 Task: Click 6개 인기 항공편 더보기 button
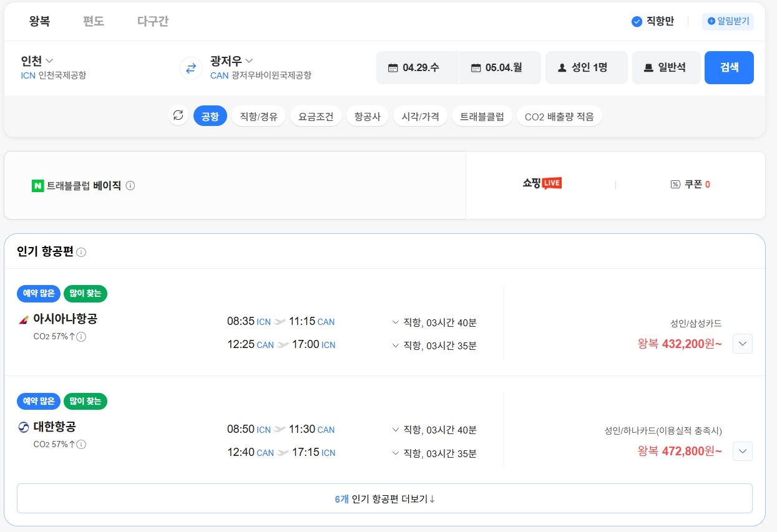[x=384, y=499]
